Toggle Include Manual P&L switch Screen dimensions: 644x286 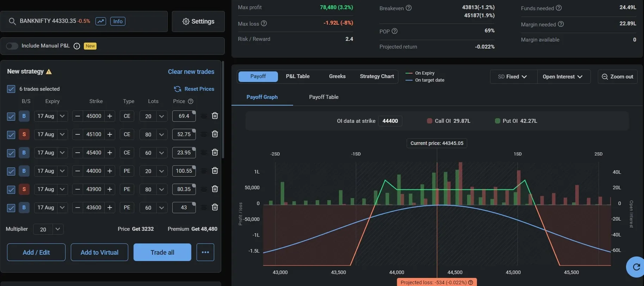tap(12, 46)
